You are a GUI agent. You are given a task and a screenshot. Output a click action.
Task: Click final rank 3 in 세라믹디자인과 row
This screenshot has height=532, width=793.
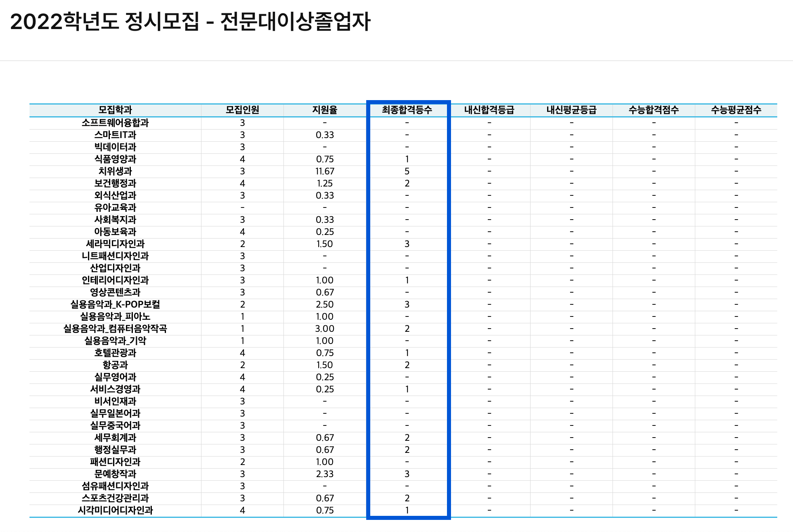click(x=407, y=244)
